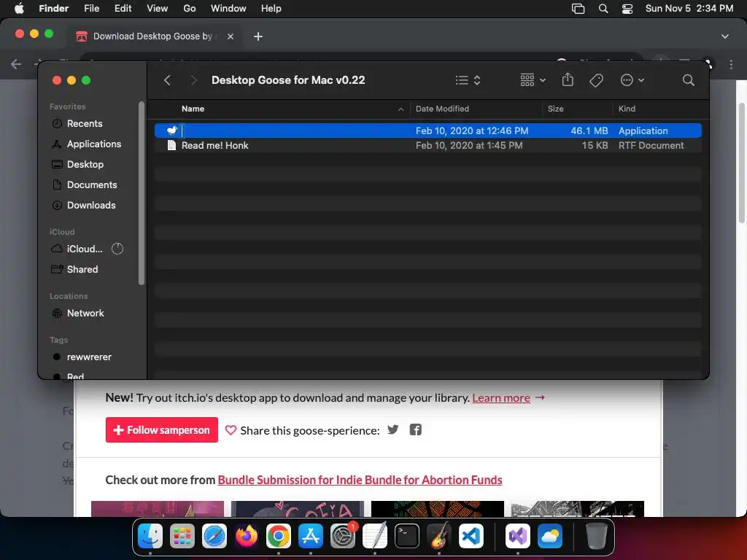
Task: Expand the browser tab list chevron
Action: [x=724, y=36]
